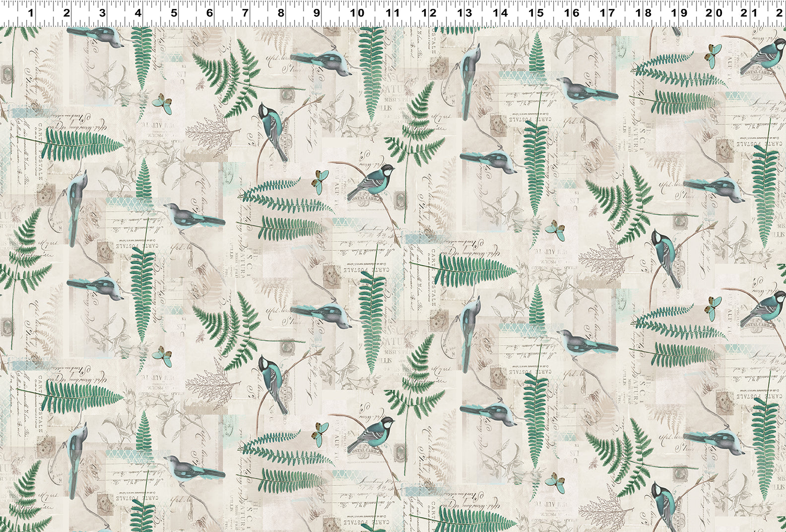Select the 3-inch mark on the ruler

(x=102, y=12)
